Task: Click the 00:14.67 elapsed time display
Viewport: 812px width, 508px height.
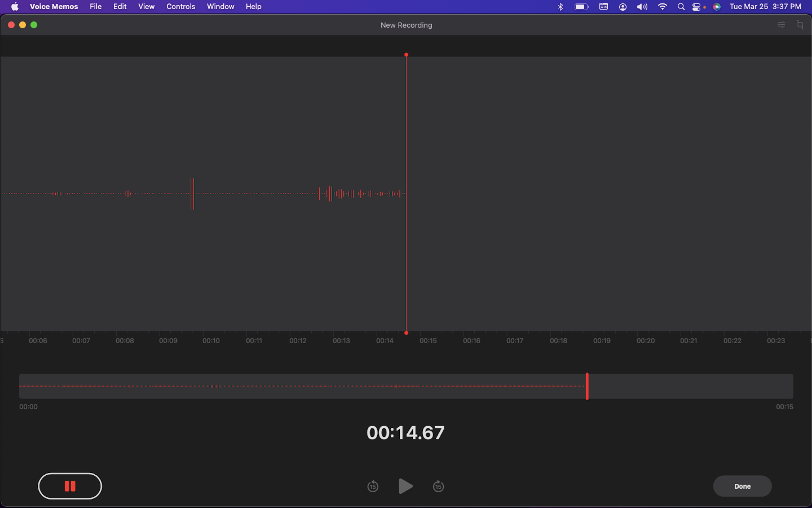Action: point(405,433)
